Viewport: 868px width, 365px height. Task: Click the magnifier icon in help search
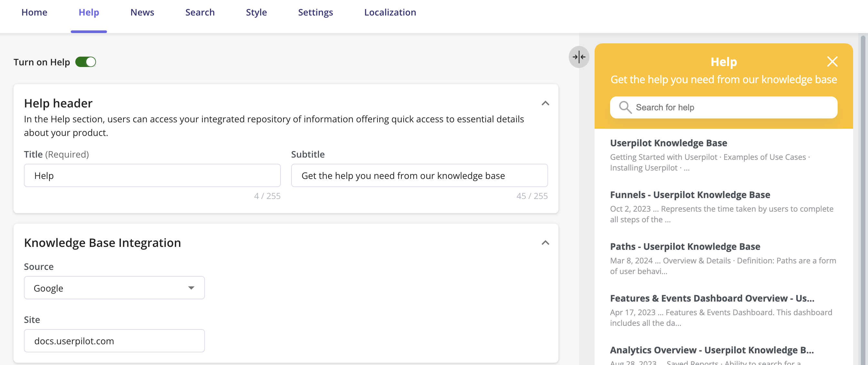(625, 107)
